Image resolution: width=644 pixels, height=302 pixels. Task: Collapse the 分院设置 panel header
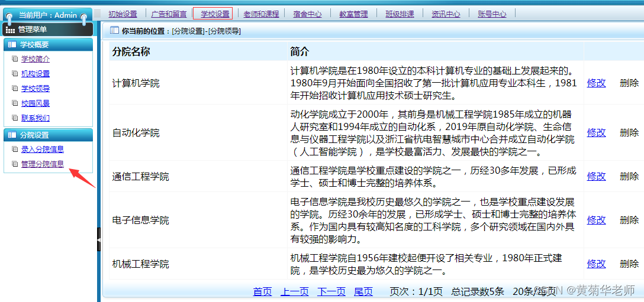[48, 135]
